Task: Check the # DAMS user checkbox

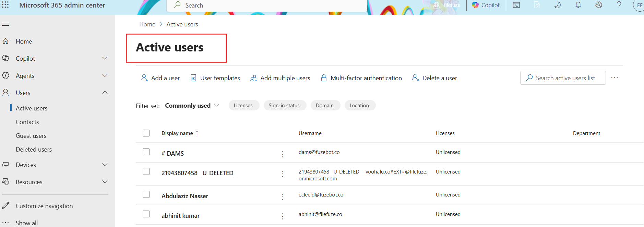Action: point(146,152)
